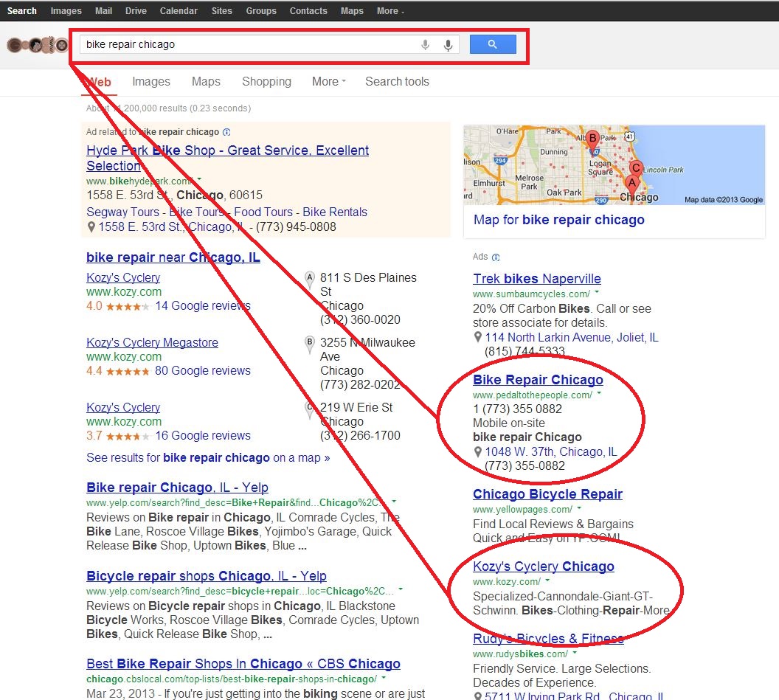The height and width of the screenshot is (700, 779).
Task: Open the More dropdown in results tabs
Action: click(x=328, y=81)
